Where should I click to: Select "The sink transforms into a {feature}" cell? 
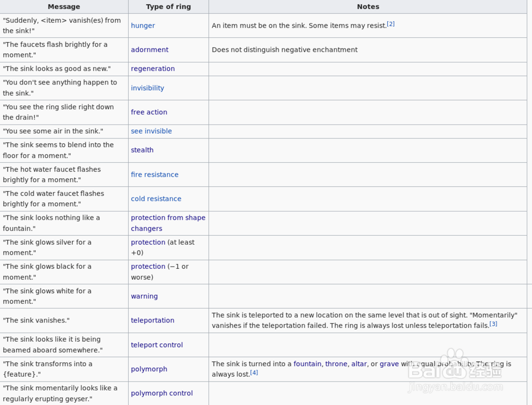tap(64, 369)
